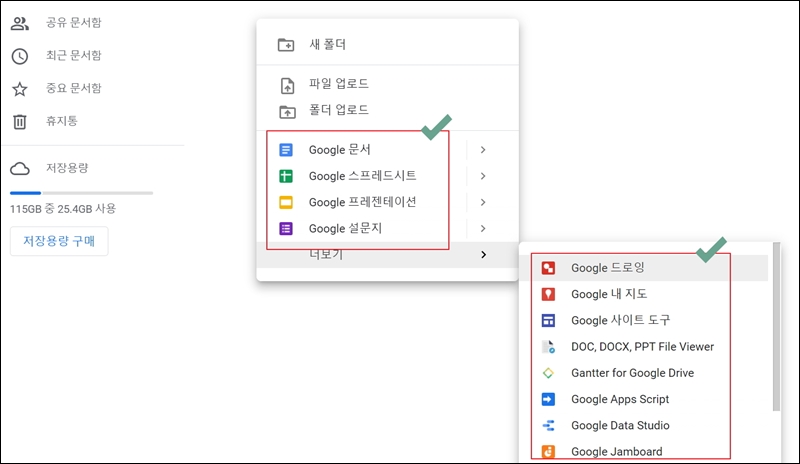Click the Google Data Studio icon
The height and width of the screenshot is (464, 800).
click(x=548, y=426)
